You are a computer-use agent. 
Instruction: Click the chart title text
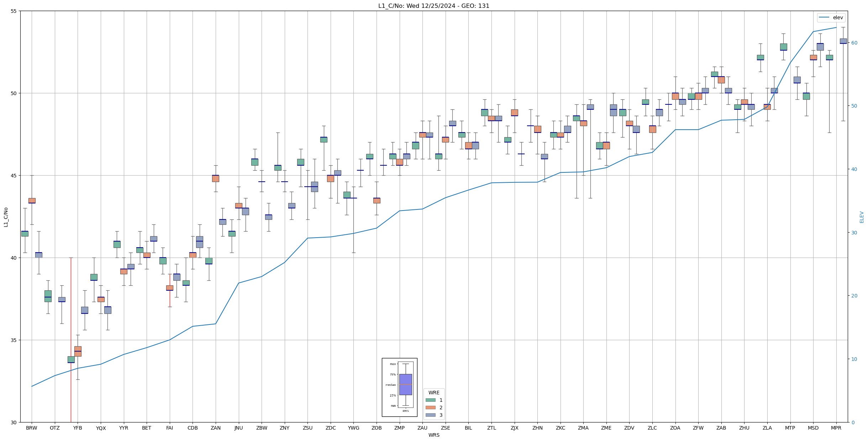[x=433, y=6]
